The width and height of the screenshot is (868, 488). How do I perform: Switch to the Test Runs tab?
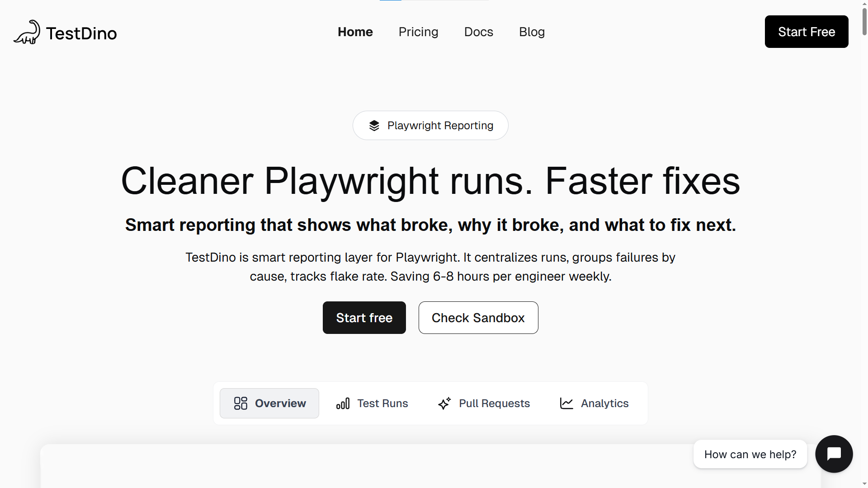[x=382, y=403]
